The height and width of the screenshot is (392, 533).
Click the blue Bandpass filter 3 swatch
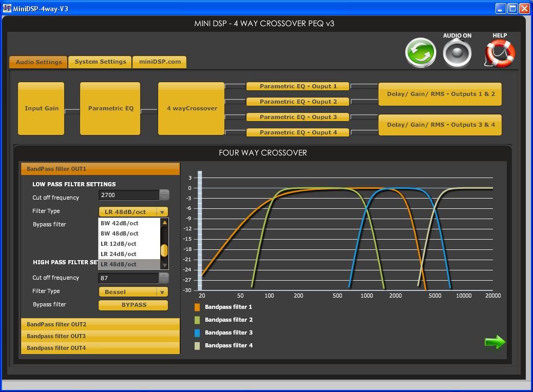pyautogui.click(x=197, y=333)
